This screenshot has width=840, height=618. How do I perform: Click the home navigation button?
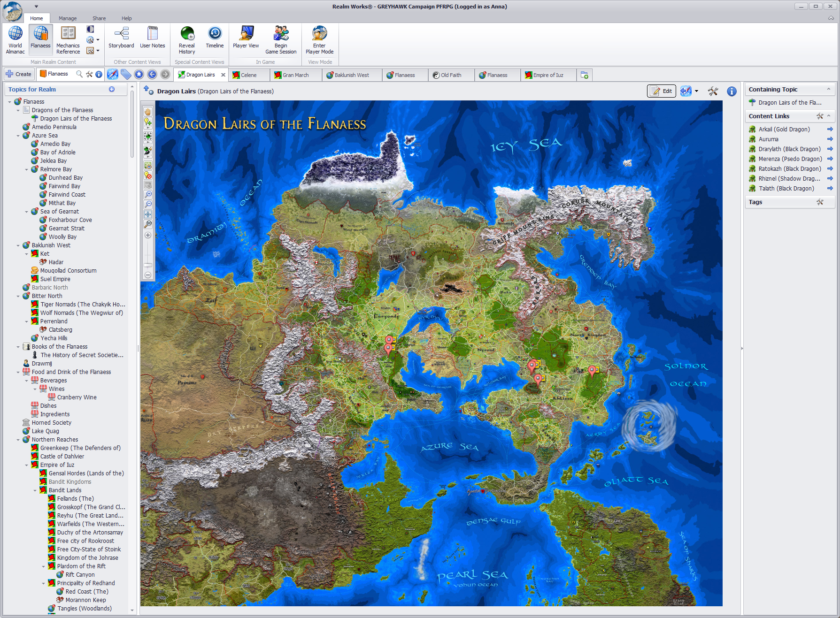coord(139,74)
